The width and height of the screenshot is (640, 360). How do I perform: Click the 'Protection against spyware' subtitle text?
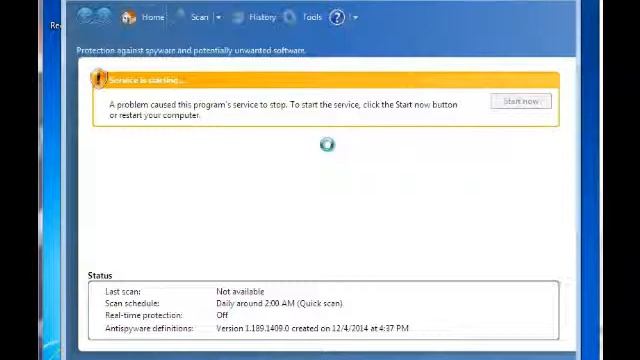[191, 51]
